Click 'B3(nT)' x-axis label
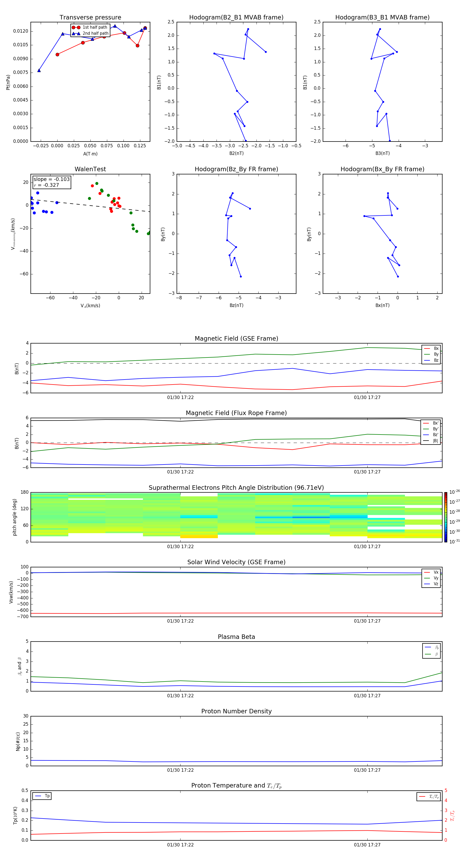This screenshot has width=473, height=868. click(x=382, y=153)
